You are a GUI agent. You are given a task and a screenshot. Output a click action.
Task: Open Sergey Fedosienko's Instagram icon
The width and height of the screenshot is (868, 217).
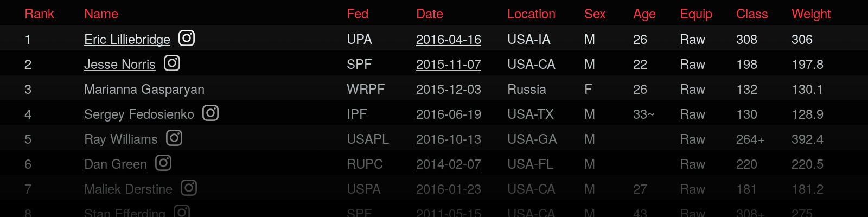pos(210,113)
